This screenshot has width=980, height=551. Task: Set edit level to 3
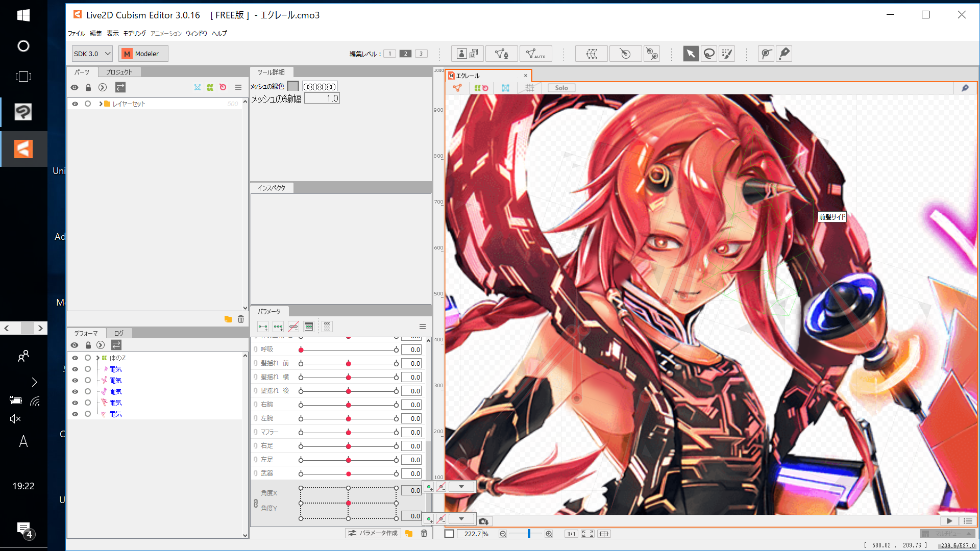(x=421, y=54)
